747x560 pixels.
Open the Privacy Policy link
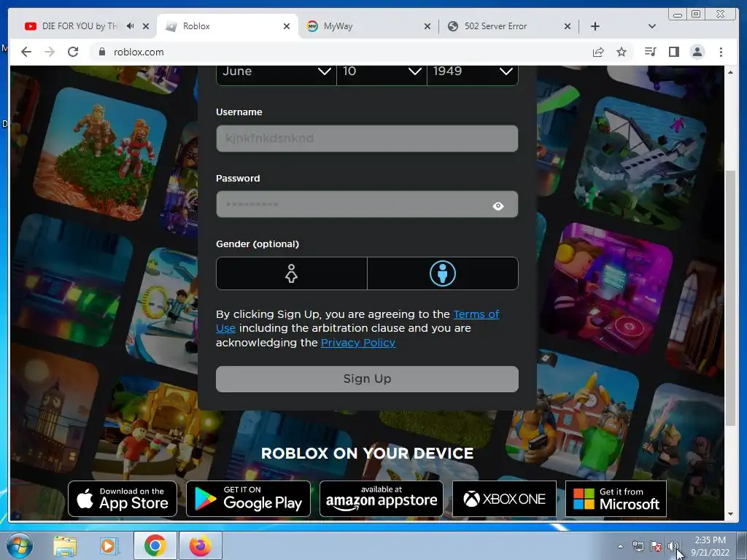(357, 343)
